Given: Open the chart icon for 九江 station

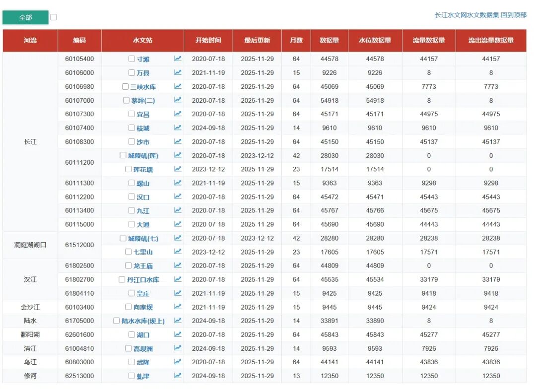Looking at the screenshot, I should tap(177, 210).
